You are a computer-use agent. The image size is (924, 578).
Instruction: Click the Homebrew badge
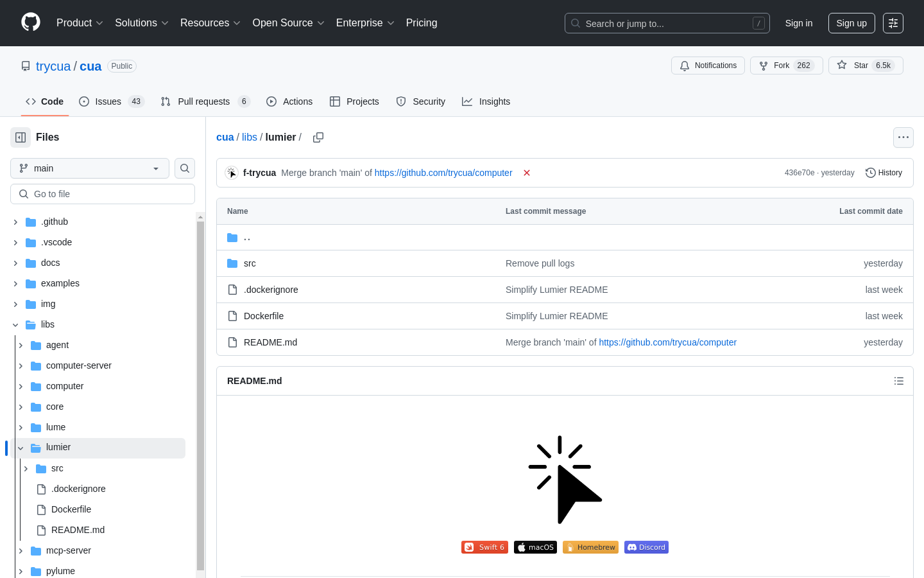590,547
